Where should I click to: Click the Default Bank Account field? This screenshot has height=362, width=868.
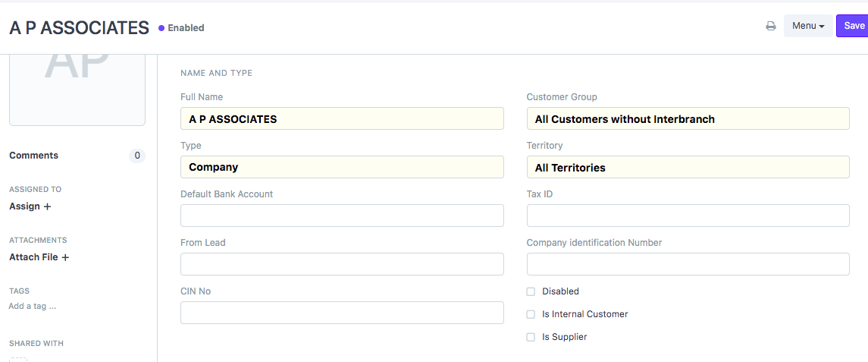point(342,216)
